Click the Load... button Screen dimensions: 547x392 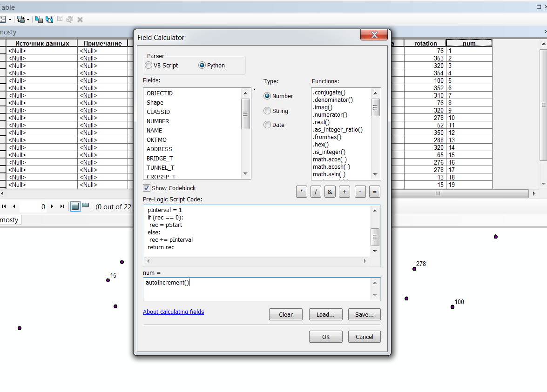pyautogui.click(x=325, y=315)
